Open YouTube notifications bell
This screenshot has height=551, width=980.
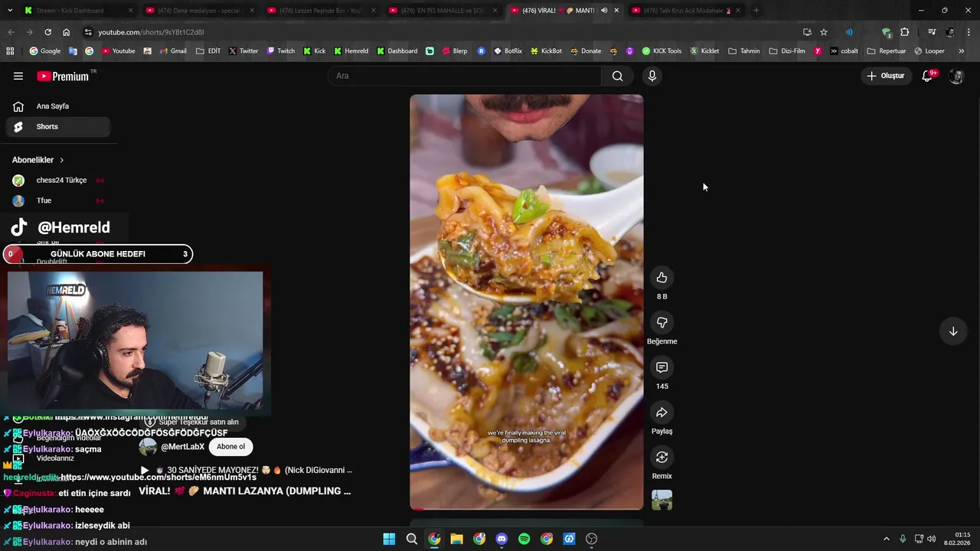tap(927, 76)
